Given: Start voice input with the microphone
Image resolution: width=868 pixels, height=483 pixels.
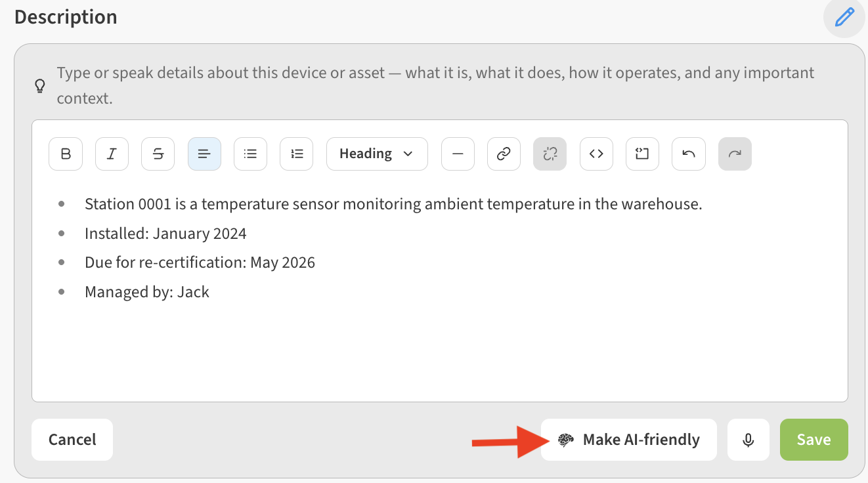Looking at the screenshot, I should [748, 440].
